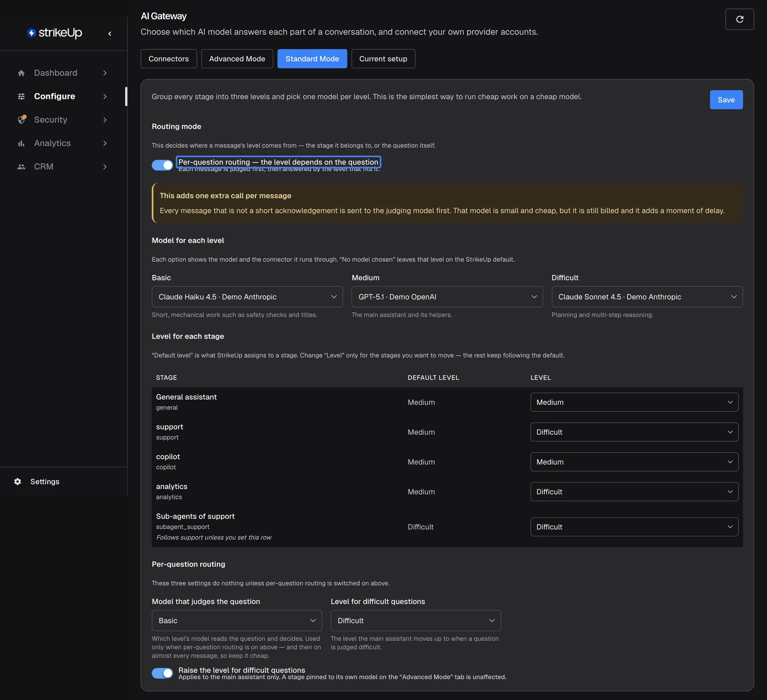Turn off Raise the level for difficult questions
The image size is (767, 700).
(162, 673)
